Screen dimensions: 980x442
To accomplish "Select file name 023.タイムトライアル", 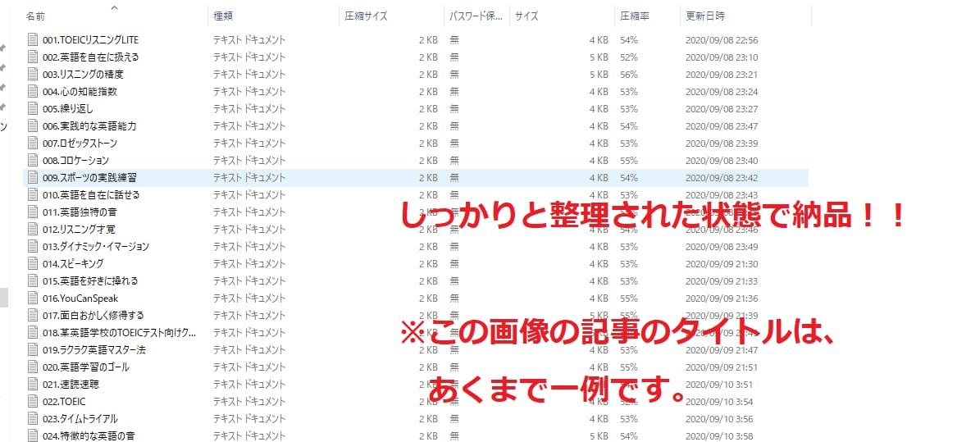I will pyautogui.click(x=80, y=418).
